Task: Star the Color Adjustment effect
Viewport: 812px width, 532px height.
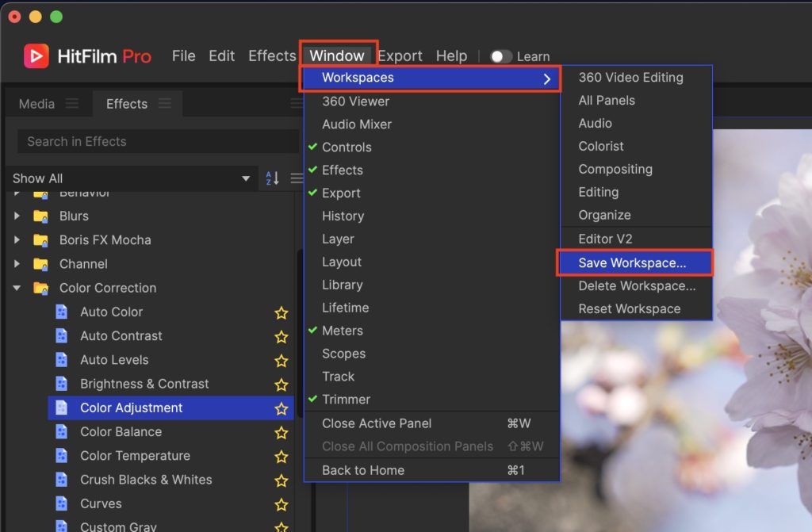Action: (282, 408)
